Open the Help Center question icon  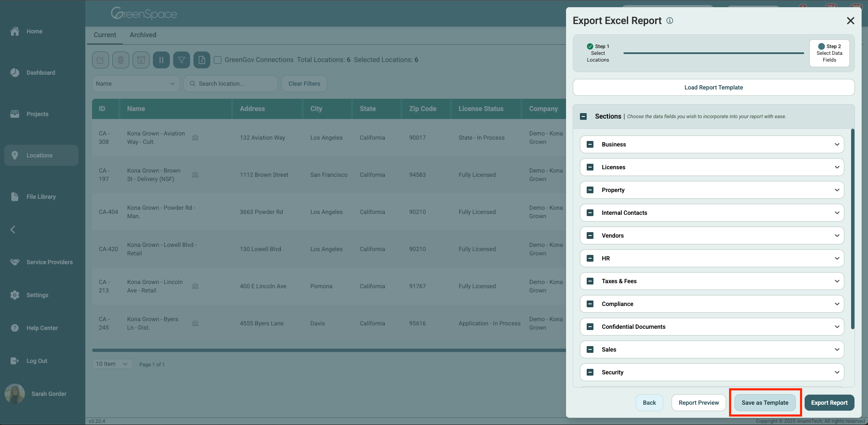coord(15,328)
